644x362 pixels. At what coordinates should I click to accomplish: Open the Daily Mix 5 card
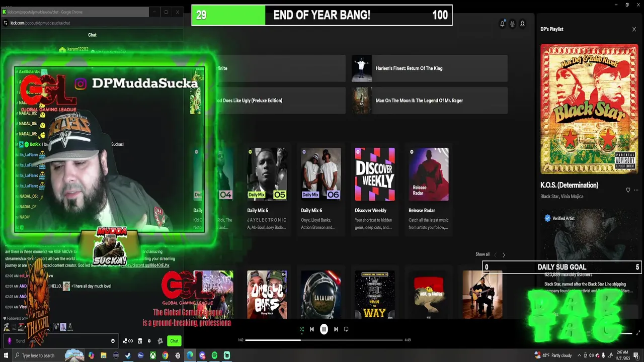coord(267,189)
